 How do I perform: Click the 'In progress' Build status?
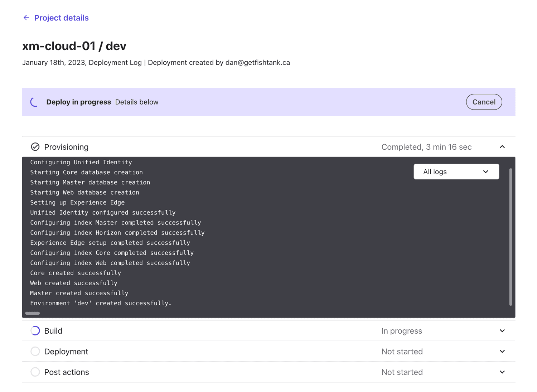point(402,331)
